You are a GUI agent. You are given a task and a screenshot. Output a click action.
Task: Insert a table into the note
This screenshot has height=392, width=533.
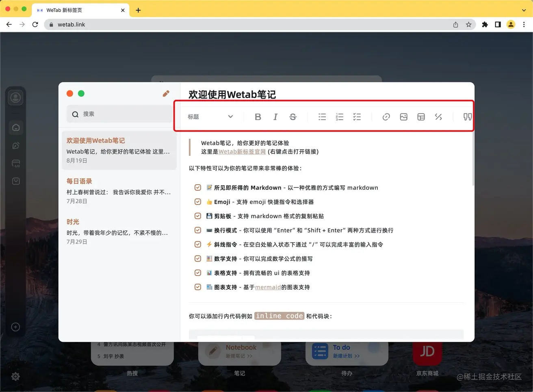point(421,117)
